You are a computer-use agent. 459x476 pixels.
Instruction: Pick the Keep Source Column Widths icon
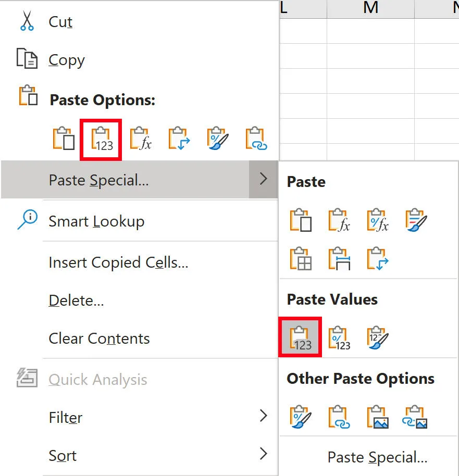pyautogui.click(x=339, y=259)
